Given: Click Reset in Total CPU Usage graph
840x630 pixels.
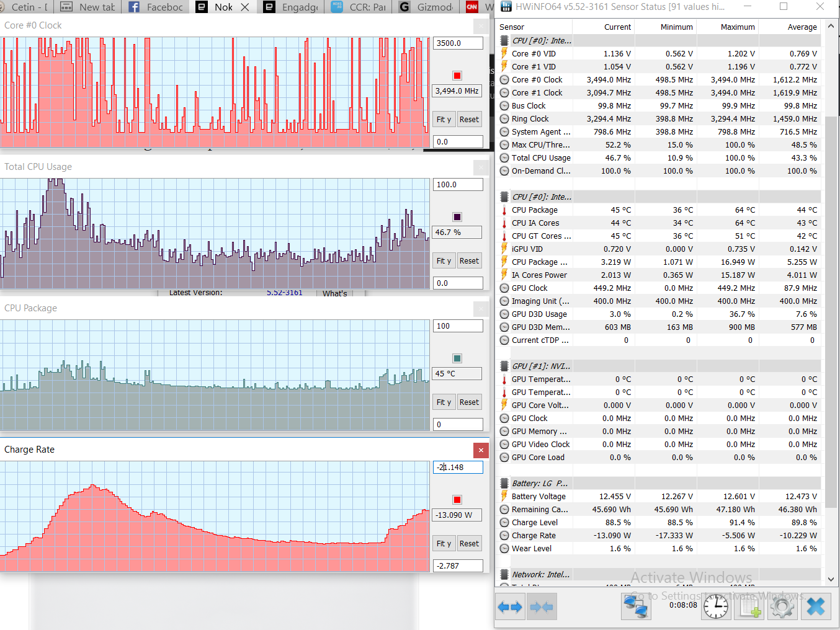Looking at the screenshot, I should point(469,261).
